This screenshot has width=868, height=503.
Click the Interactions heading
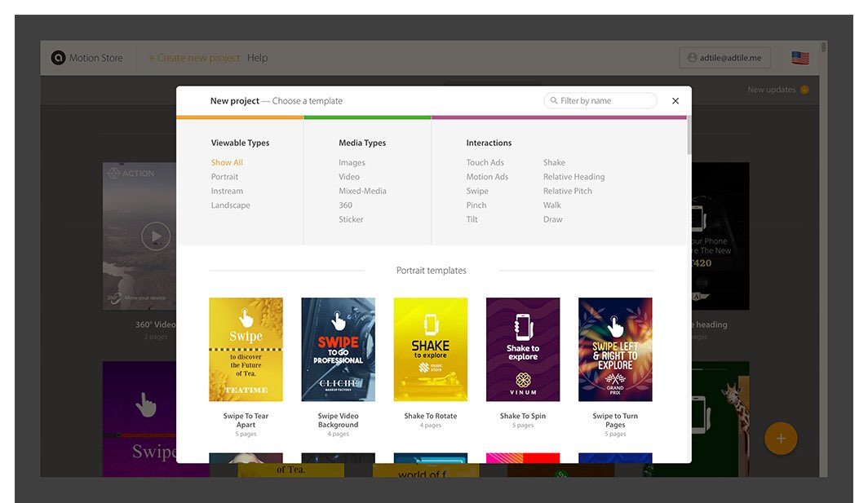pos(489,143)
